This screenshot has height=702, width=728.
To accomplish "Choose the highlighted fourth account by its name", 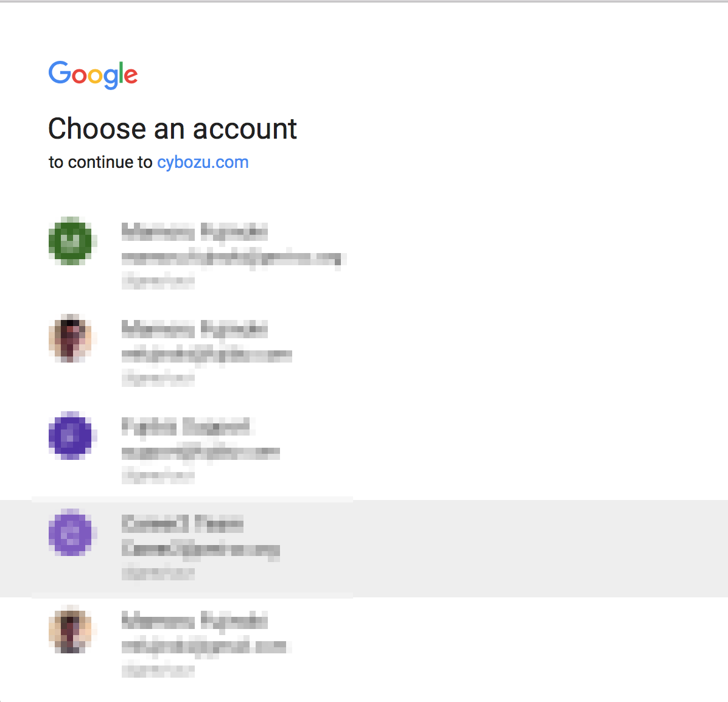I will (x=182, y=524).
